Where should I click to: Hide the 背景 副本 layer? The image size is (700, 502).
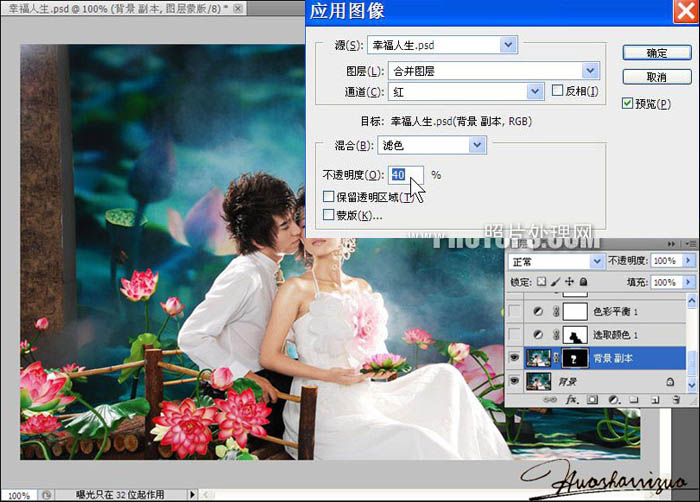[514, 358]
